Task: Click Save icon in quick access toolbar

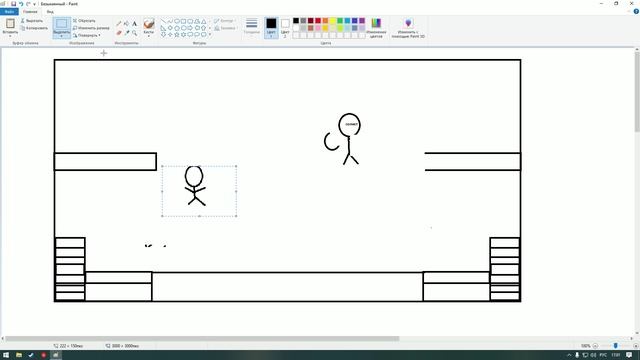Action: tap(13, 4)
